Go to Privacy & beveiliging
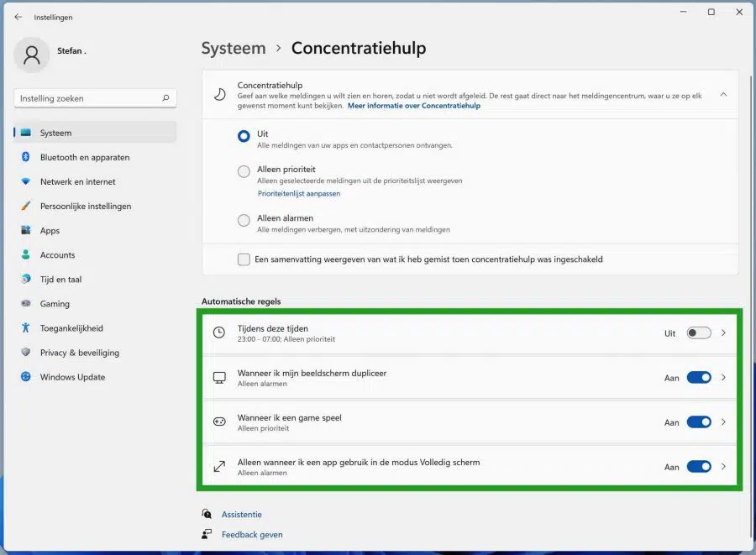The height and width of the screenshot is (555, 756). click(95, 352)
